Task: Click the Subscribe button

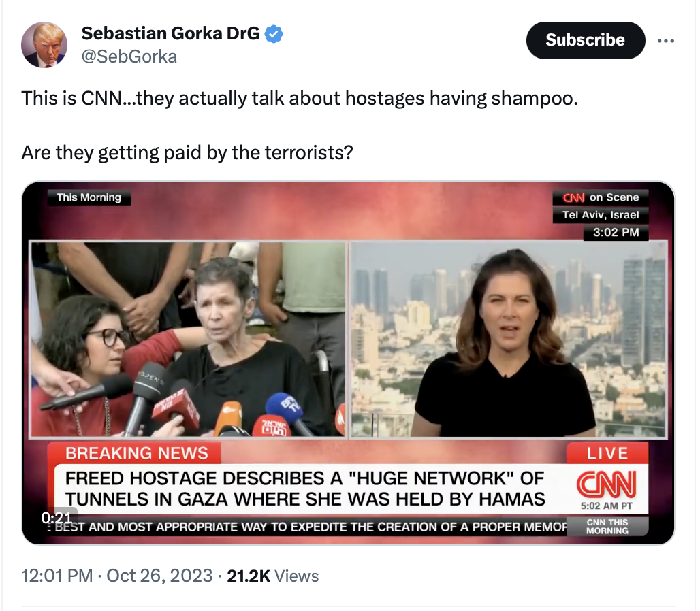Action: [x=586, y=40]
